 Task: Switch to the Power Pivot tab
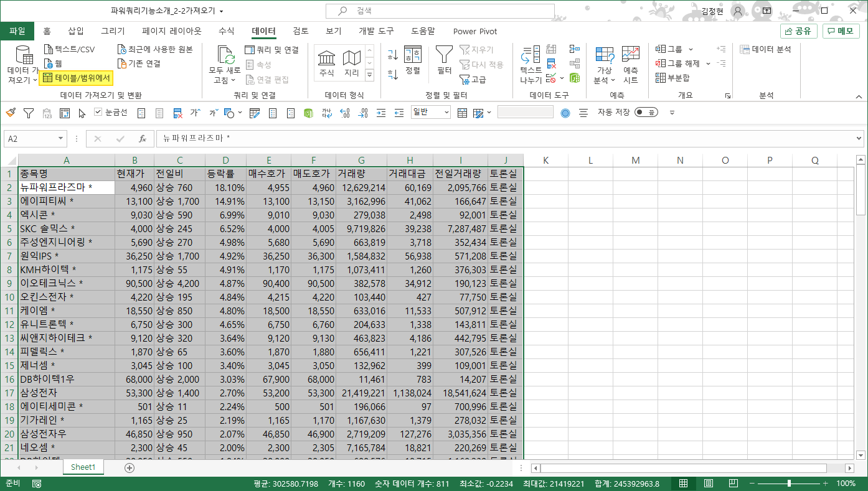click(475, 31)
